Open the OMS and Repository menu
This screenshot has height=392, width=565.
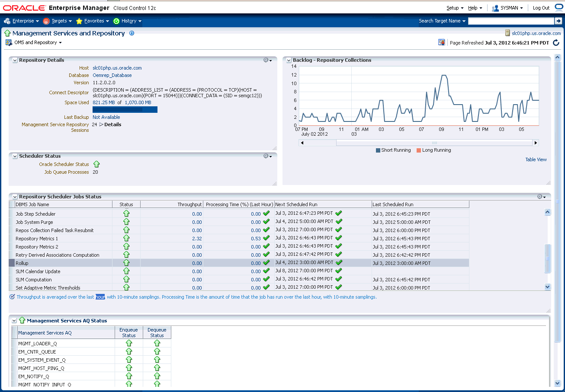(x=34, y=42)
